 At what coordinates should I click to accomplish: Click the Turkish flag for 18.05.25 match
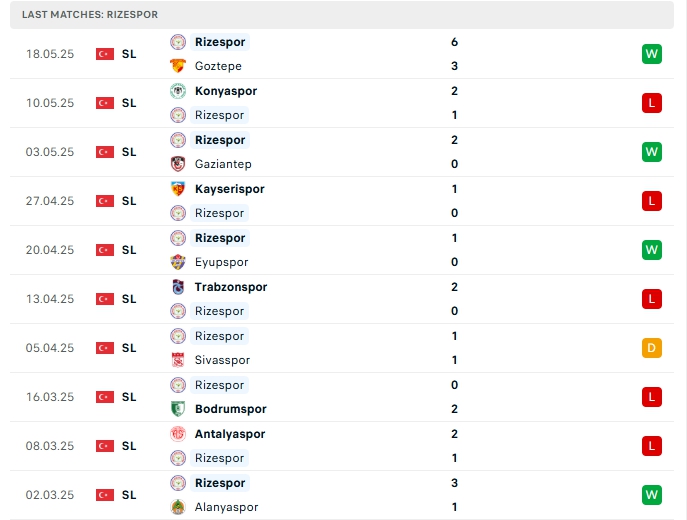[104, 54]
